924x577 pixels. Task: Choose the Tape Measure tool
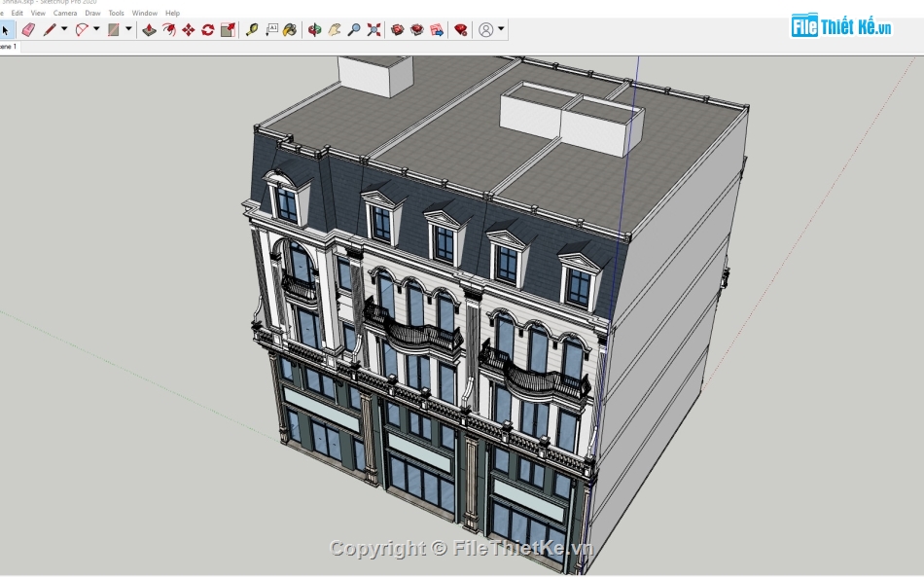click(x=252, y=29)
